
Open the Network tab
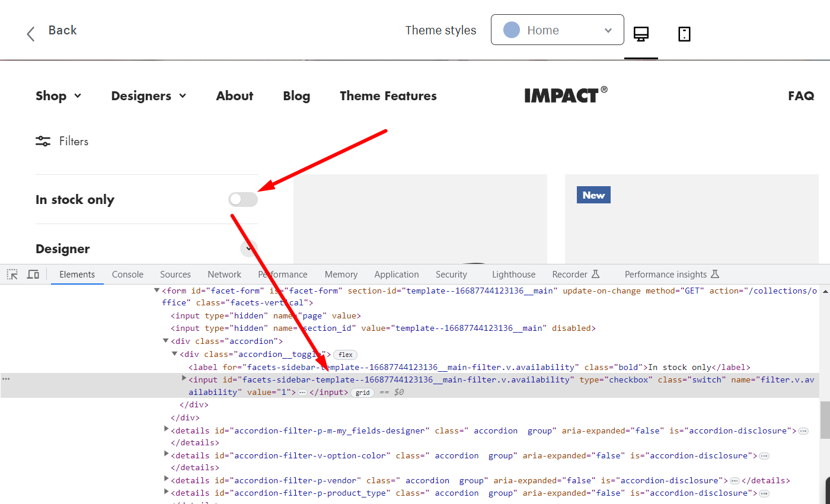coord(224,275)
